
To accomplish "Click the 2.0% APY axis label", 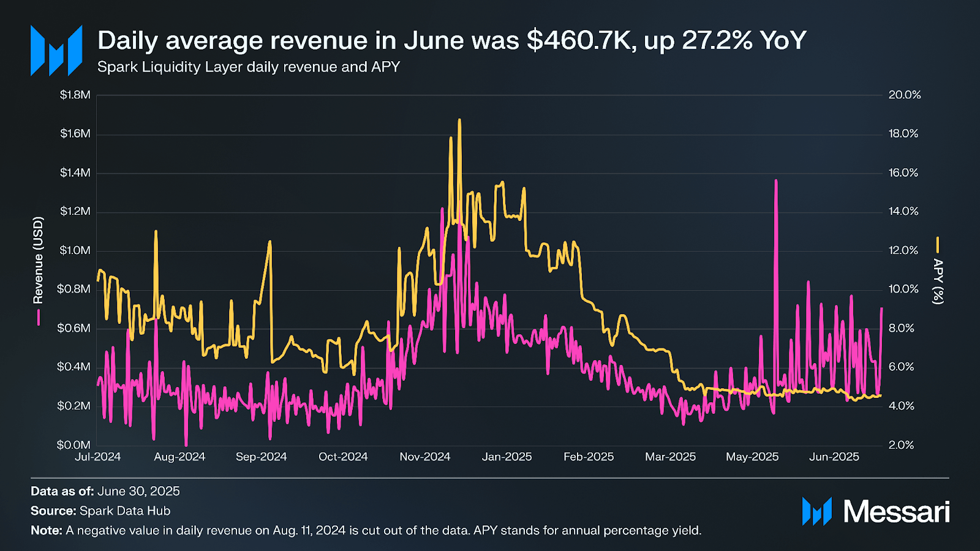I will point(902,444).
